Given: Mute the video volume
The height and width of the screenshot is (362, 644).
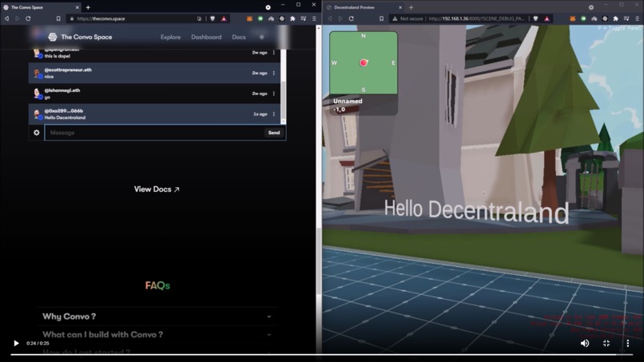Looking at the screenshot, I should pos(585,343).
